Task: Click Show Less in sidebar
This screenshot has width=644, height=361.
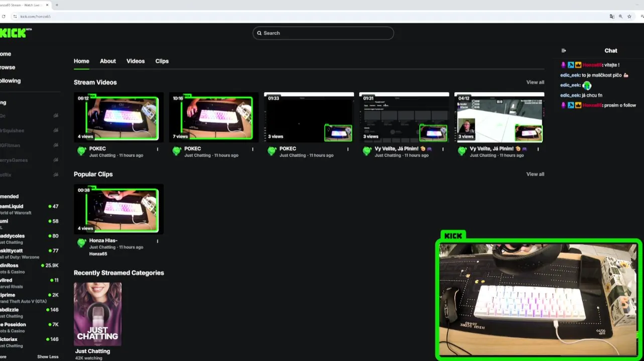Action: pyautogui.click(x=48, y=356)
